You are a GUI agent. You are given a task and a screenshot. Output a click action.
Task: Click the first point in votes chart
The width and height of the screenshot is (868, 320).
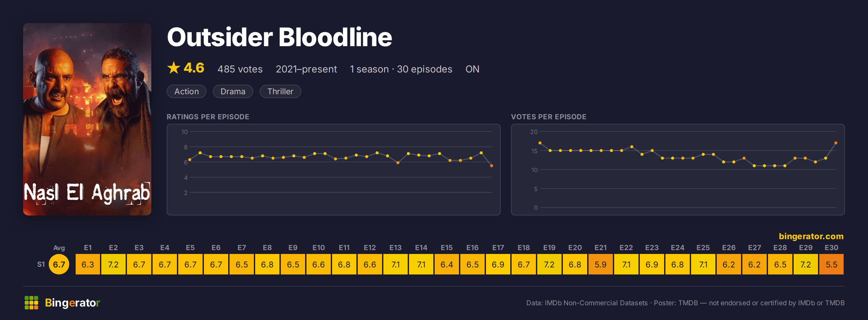540,143
